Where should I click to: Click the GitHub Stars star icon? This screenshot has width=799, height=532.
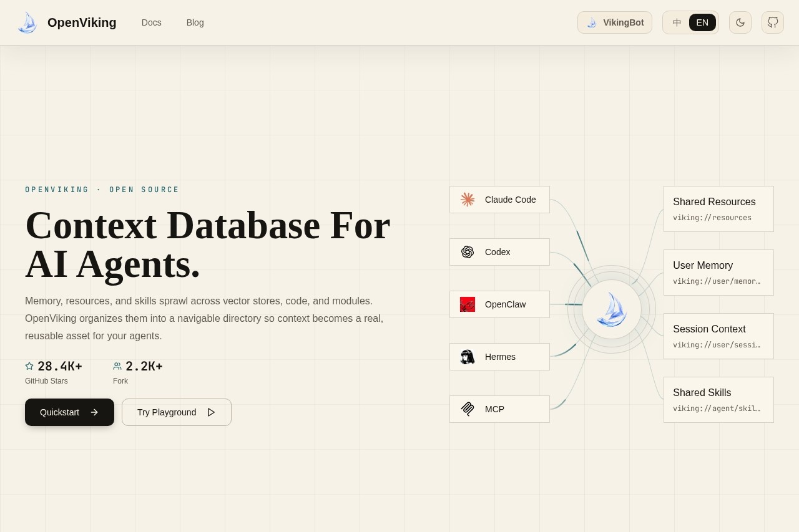[x=29, y=366]
